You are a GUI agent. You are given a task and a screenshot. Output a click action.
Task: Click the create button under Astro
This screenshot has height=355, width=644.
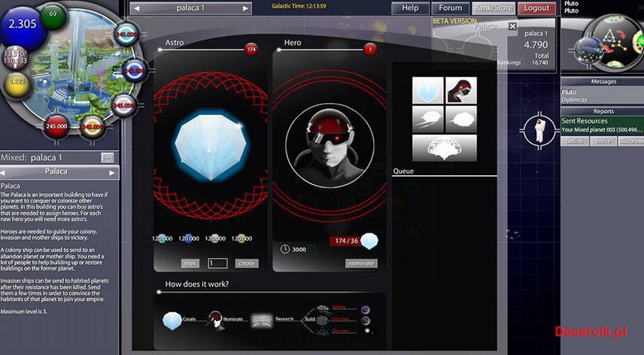(247, 263)
